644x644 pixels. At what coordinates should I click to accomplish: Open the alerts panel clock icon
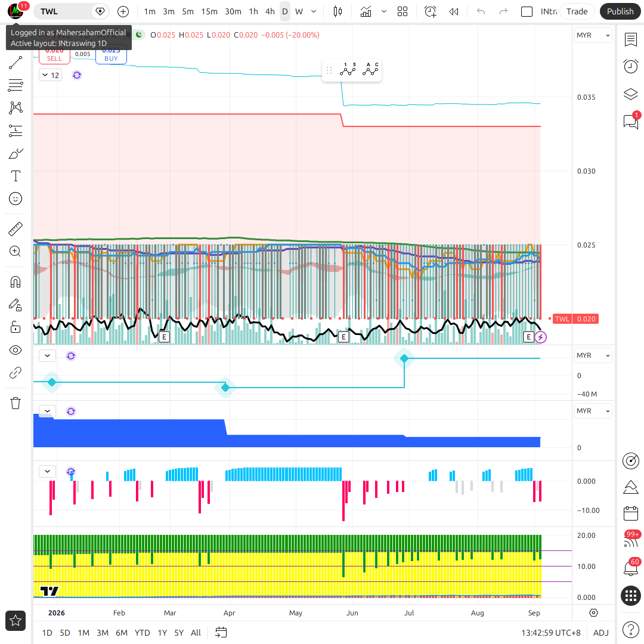[630, 66]
